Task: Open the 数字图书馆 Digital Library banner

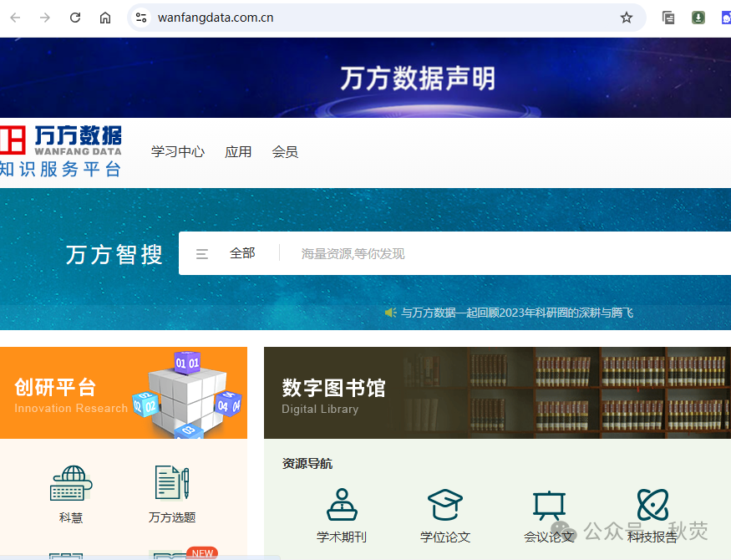Action: pyautogui.click(x=497, y=393)
